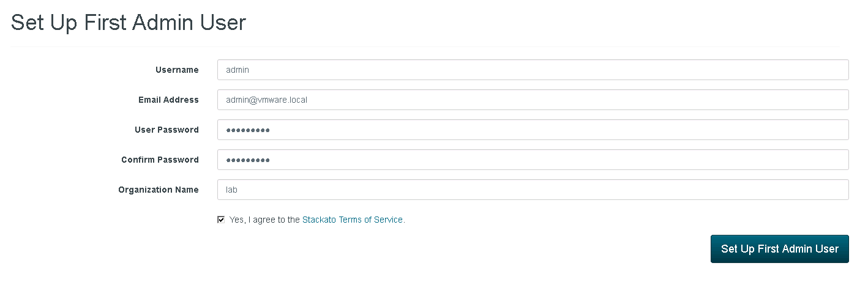This screenshot has height=296, width=868.
Task: Click the 'lab' organization text
Action: (x=231, y=190)
